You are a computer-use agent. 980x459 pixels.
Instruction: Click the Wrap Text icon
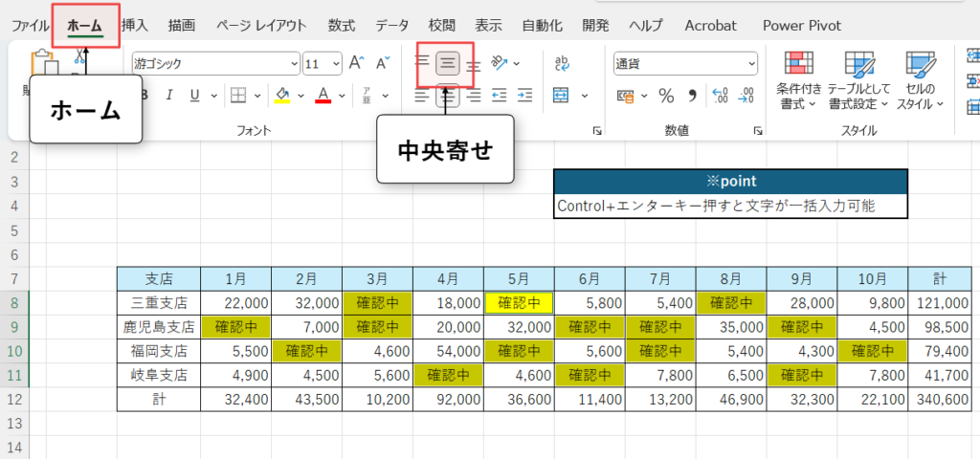coord(561,64)
